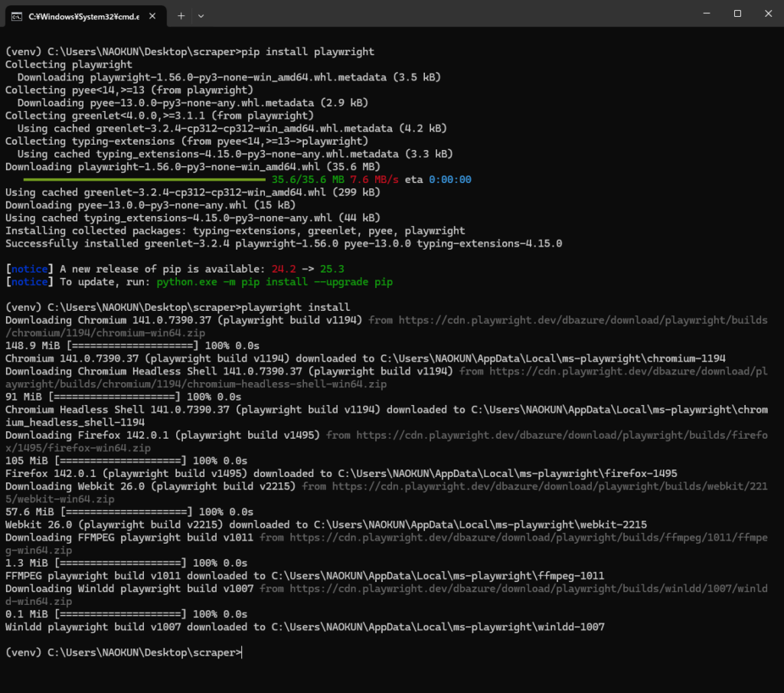Maximize the terminal window
Screen dimensions: 784x693
click(737, 14)
